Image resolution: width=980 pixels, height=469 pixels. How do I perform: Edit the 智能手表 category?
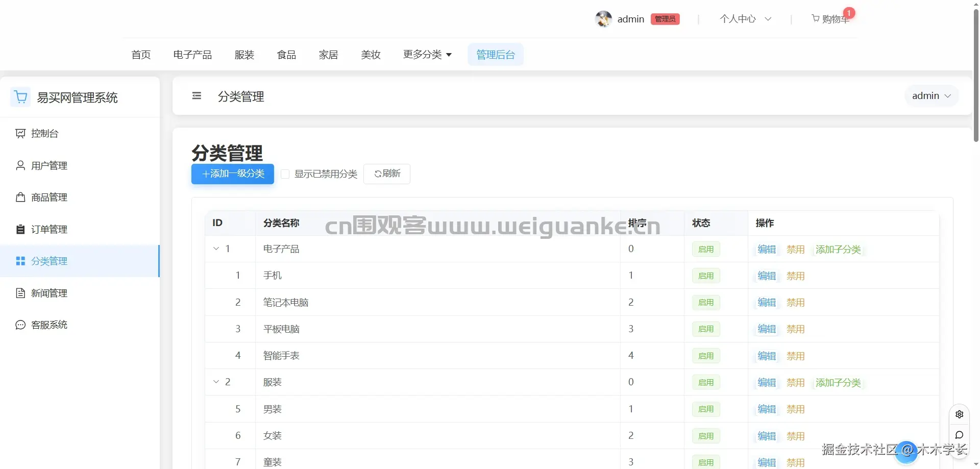tap(767, 356)
